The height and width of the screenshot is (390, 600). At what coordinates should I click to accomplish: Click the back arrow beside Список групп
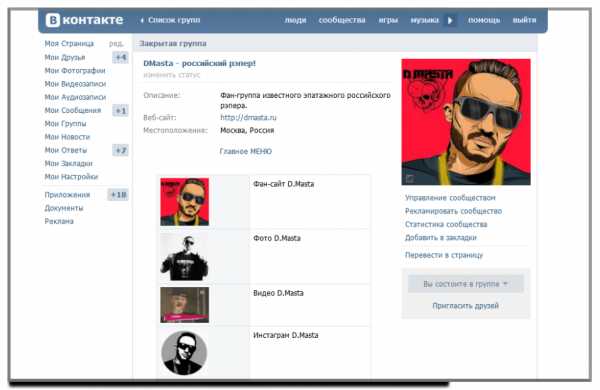point(142,20)
